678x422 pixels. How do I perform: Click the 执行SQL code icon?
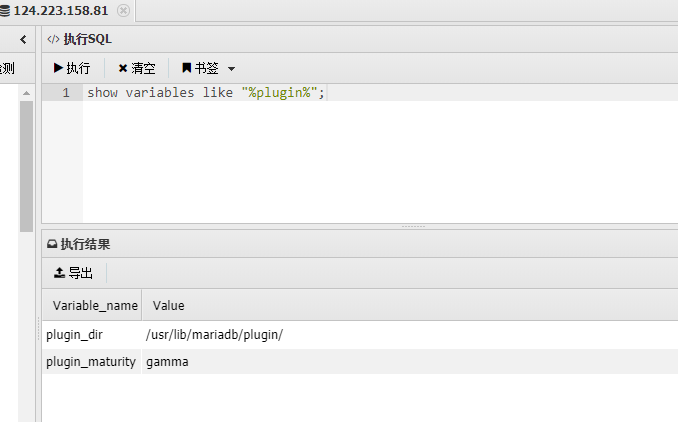pos(53,39)
